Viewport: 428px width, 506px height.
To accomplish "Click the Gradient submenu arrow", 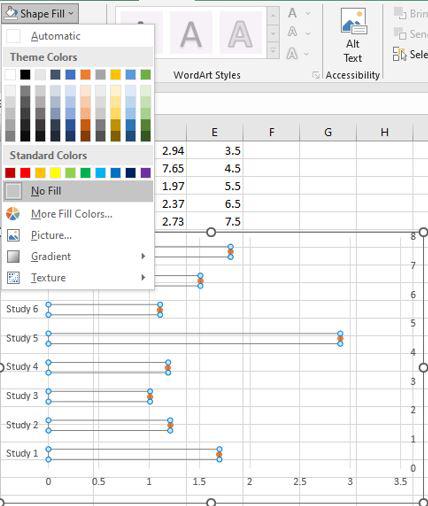I will [x=143, y=256].
